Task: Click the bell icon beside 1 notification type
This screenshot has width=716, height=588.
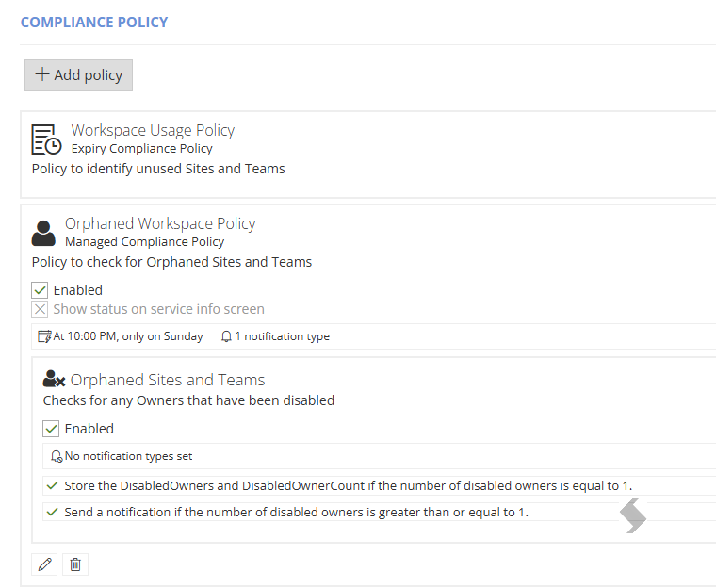Action: [226, 336]
